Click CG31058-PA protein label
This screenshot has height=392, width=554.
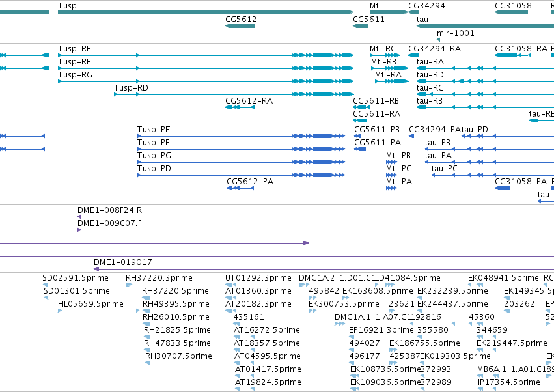tap(521, 182)
